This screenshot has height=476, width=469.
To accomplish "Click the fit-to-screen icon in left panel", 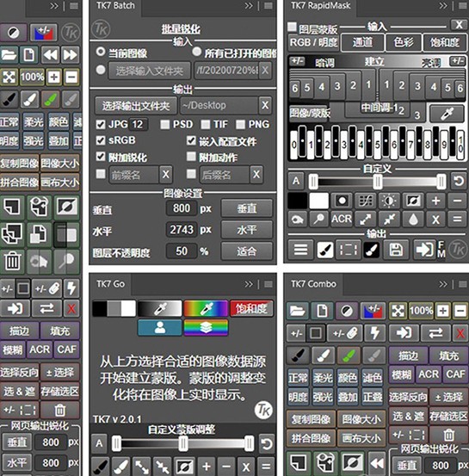I will [x=9, y=77].
